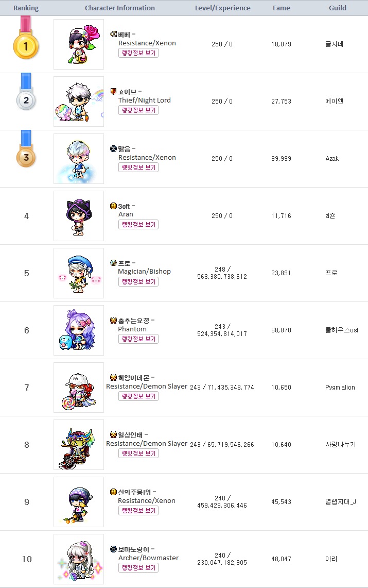This screenshot has width=368, height=588.
Task: Click the Fame column header
Action: coord(281,8)
